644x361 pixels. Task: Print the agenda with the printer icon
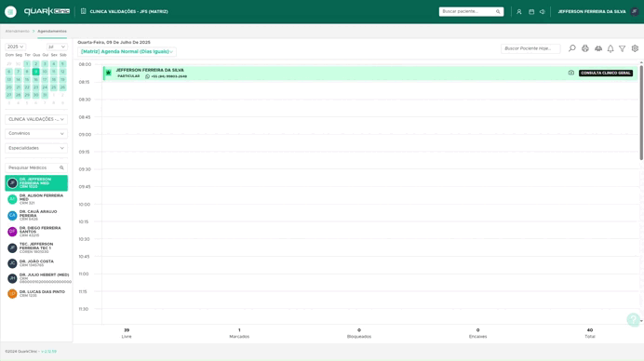tap(584, 48)
